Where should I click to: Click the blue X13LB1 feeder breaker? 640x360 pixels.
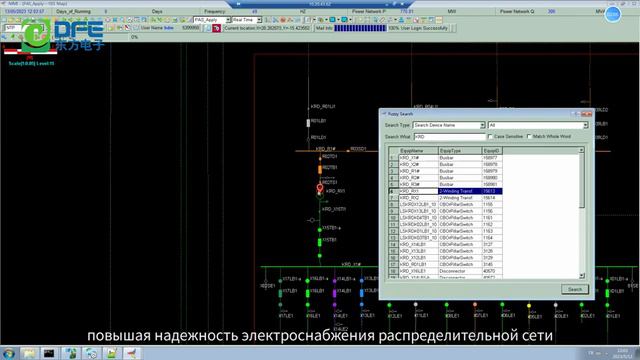[362, 293]
